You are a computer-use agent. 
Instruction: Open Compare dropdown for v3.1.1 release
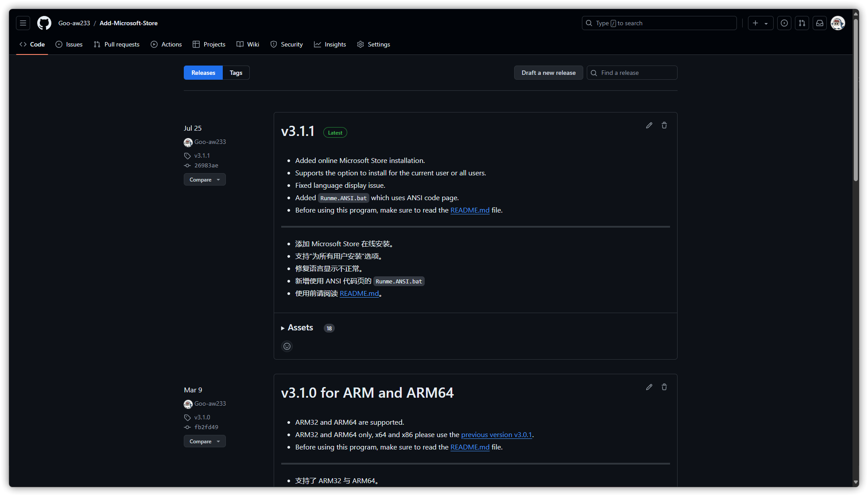[205, 179]
